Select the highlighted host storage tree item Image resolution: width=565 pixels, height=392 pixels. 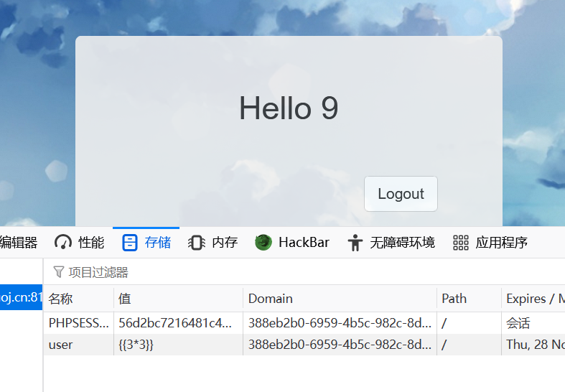(x=22, y=297)
